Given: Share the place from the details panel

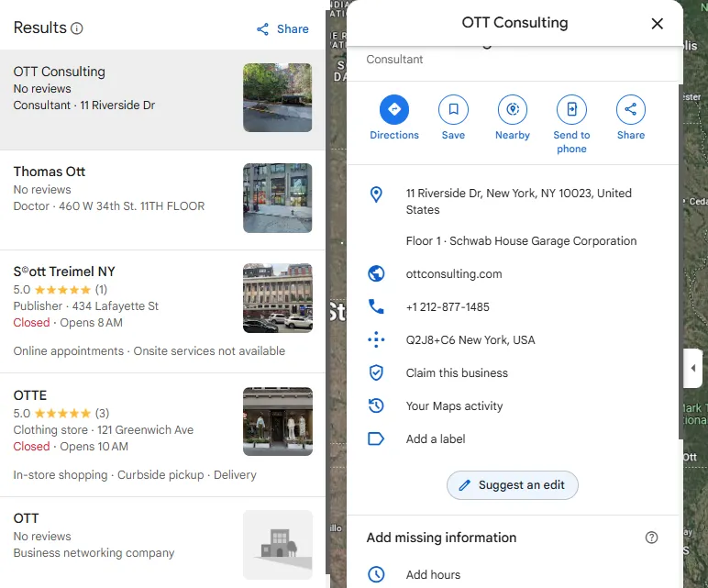Looking at the screenshot, I should click(630, 110).
